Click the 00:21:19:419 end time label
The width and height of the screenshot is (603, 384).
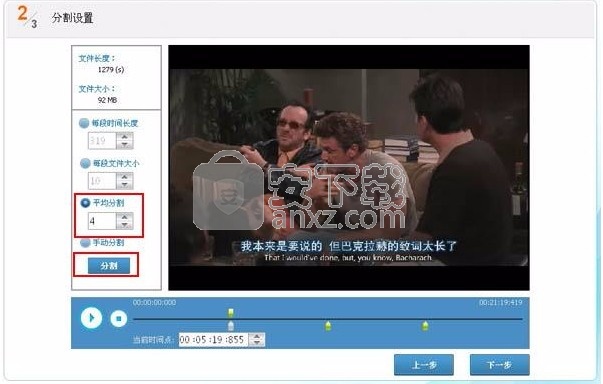click(501, 303)
